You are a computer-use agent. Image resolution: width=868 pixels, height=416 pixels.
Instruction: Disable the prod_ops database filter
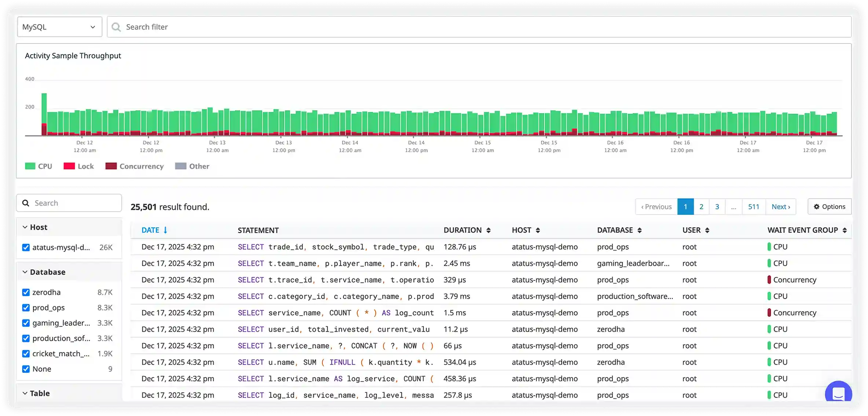click(x=26, y=308)
